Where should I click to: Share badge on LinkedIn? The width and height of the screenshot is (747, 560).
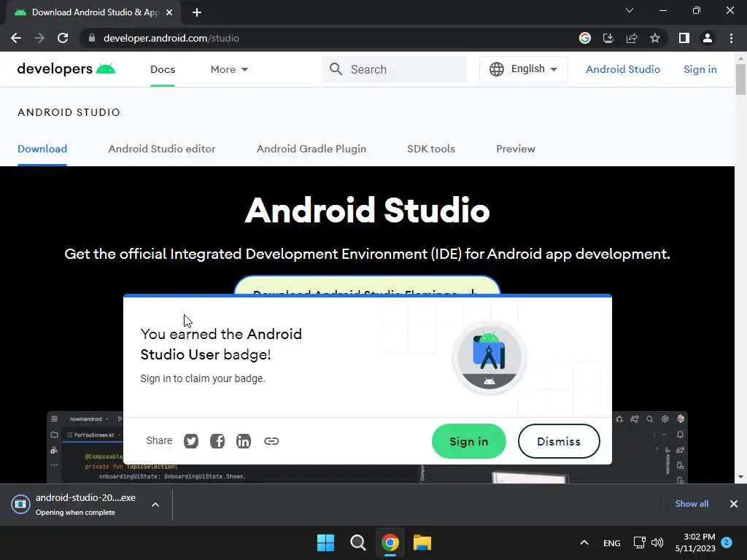(x=244, y=441)
